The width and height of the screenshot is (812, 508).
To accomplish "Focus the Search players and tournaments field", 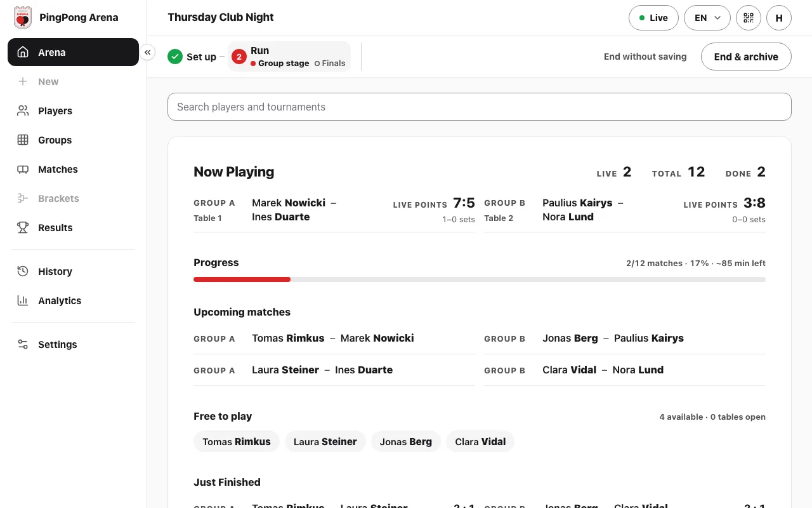I will 480,107.
